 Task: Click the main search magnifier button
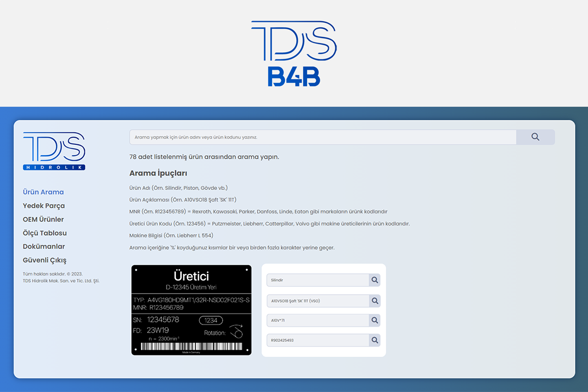tap(535, 137)
